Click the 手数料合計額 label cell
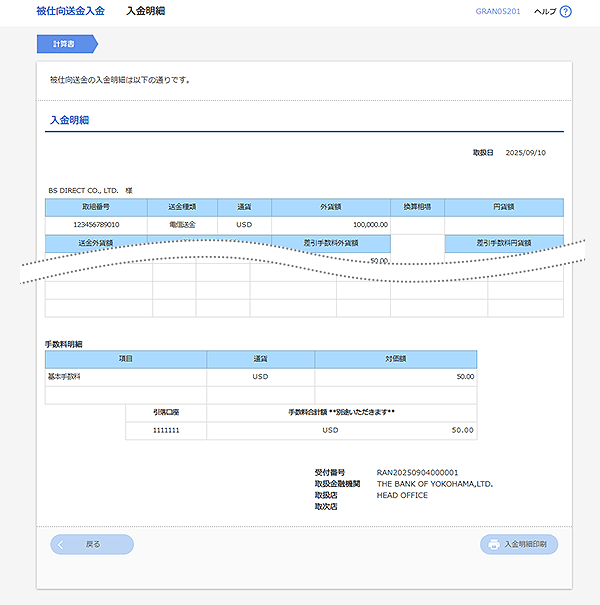Viewport: 600px width, 605px height. click(x=341, y=412)
